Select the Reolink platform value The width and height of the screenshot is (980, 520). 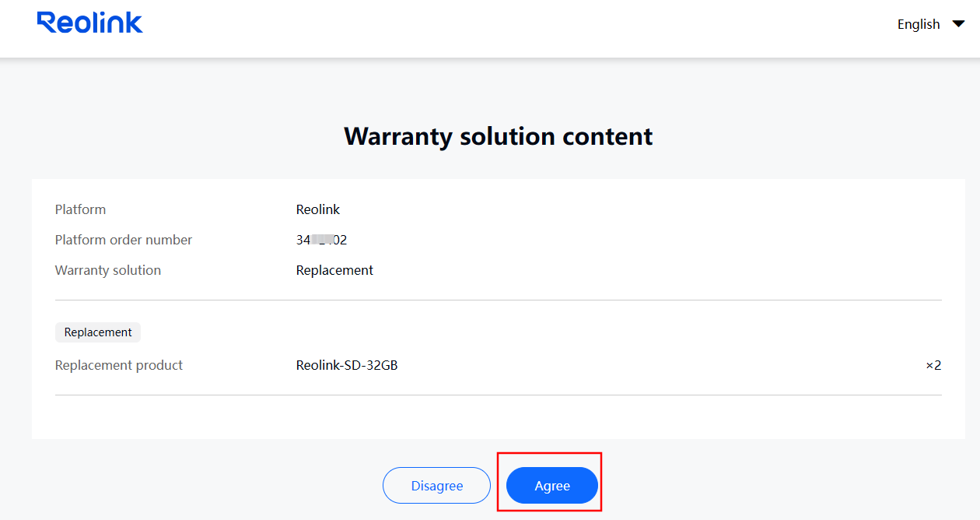(318, 209)
